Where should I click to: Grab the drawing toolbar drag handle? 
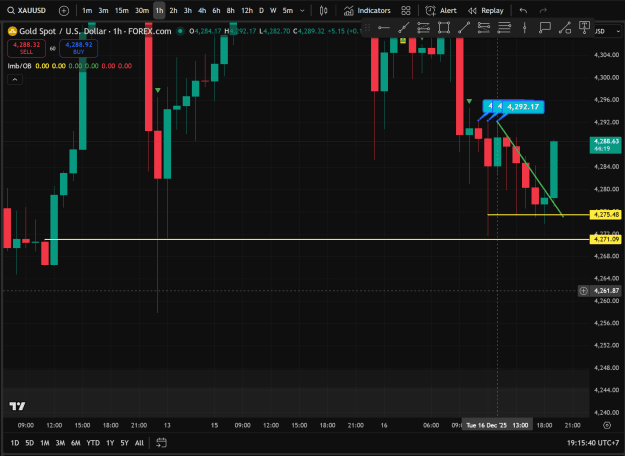click(x=368, y=28)
